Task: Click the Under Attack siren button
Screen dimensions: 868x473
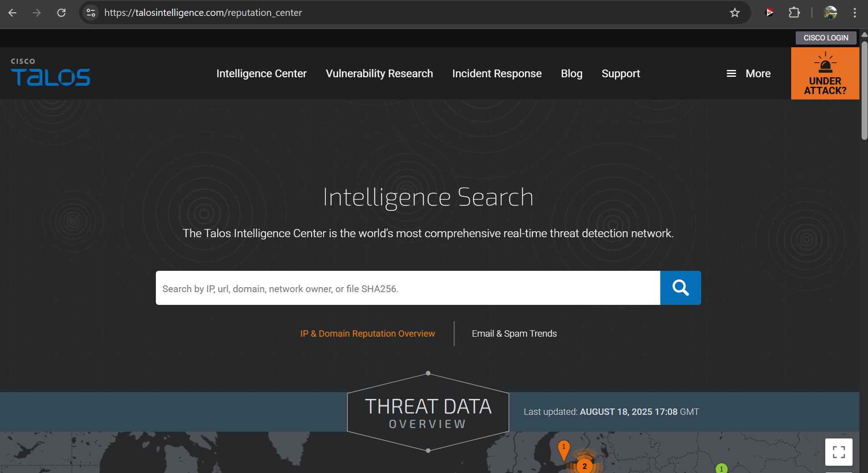Action: [825, 74]
